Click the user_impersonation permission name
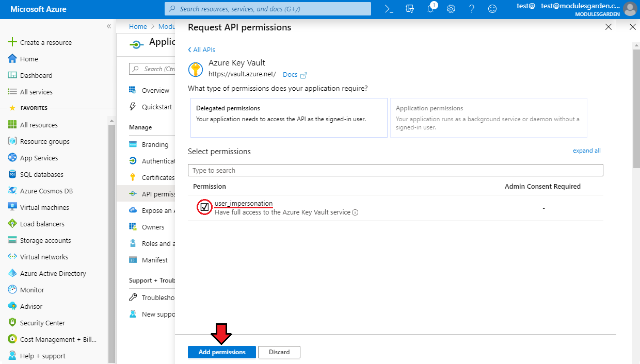 pyautogui.click(x=244, y=203)
